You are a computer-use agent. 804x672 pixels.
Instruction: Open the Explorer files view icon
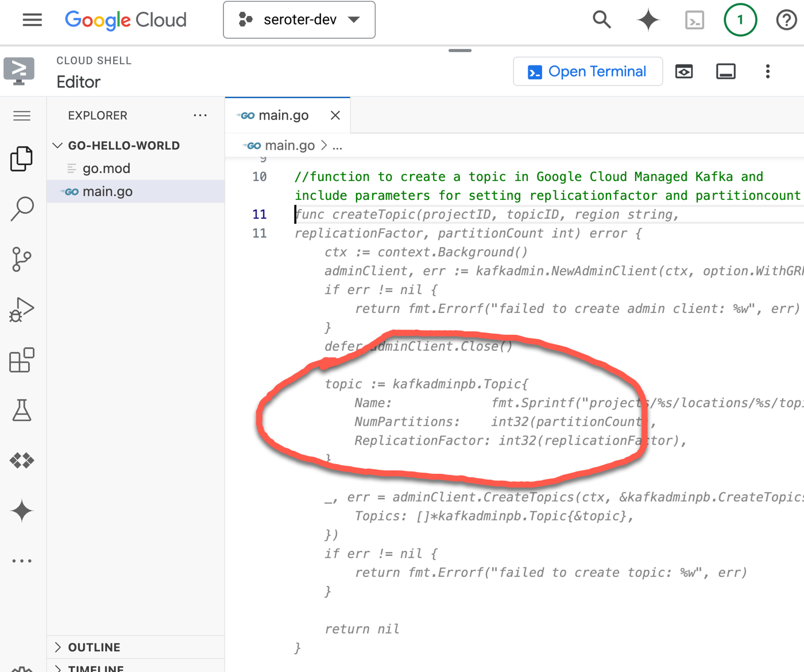coord(22,159)
